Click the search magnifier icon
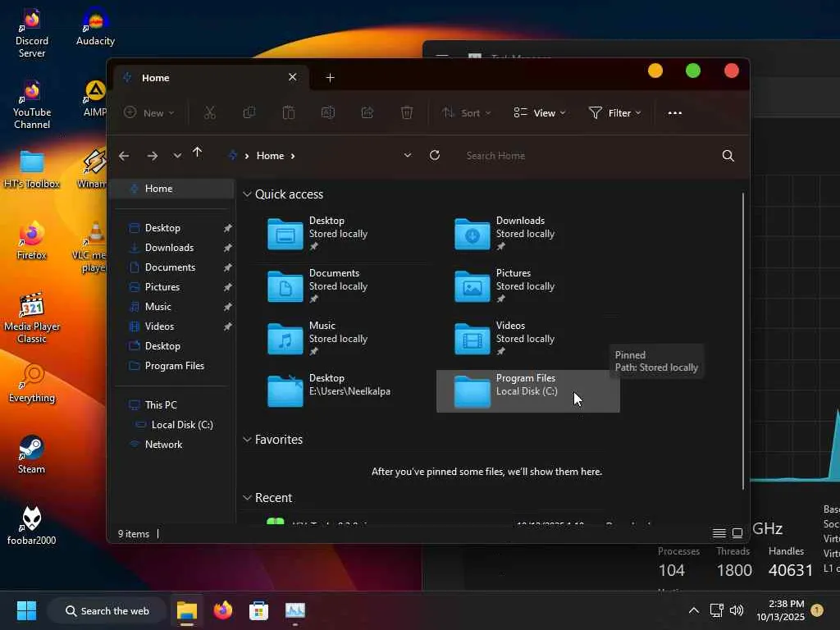Viewport: 840px width, 630px height. pyautogui.click(x=728, y=156)
